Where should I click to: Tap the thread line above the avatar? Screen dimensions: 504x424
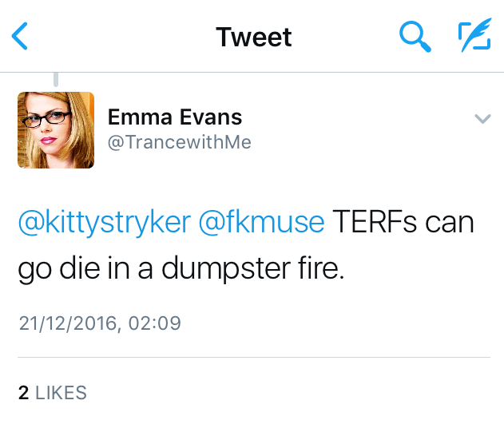pos(56,79)
